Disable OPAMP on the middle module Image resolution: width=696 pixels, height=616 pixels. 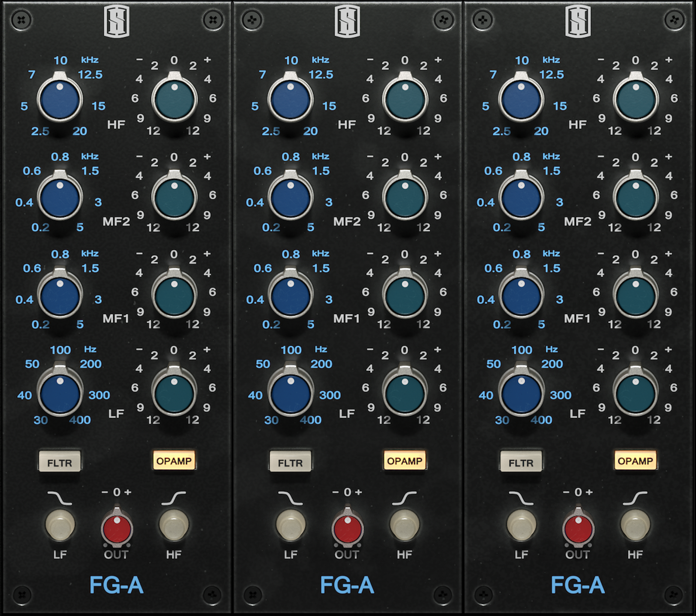point(405,461)
